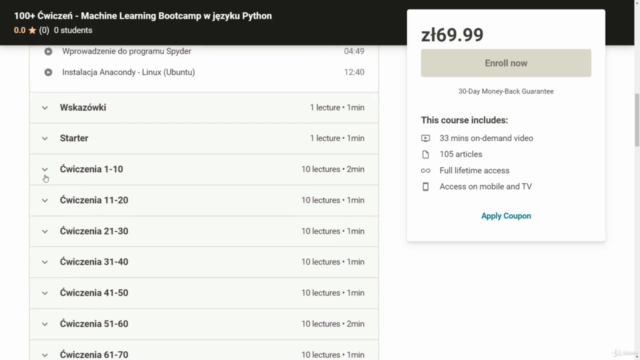Viewport: 640px width, 360px height.
Task: Click the 33 mins on-demand video text
Action: coord(486,138)
